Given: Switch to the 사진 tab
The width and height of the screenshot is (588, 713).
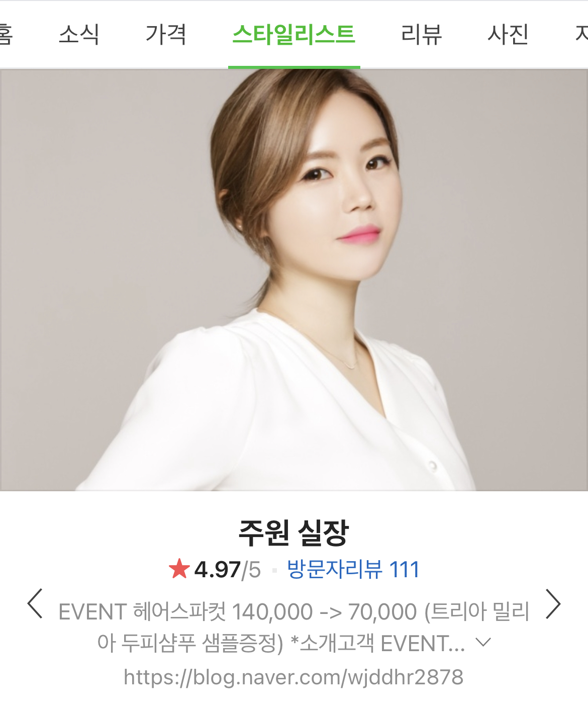Looking at the screenshot, I should (508, 34).
